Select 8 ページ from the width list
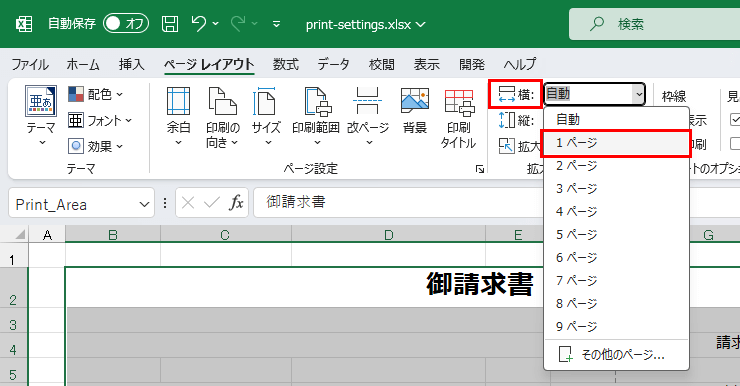The image size is (740, 386). (x=616, y=303)
